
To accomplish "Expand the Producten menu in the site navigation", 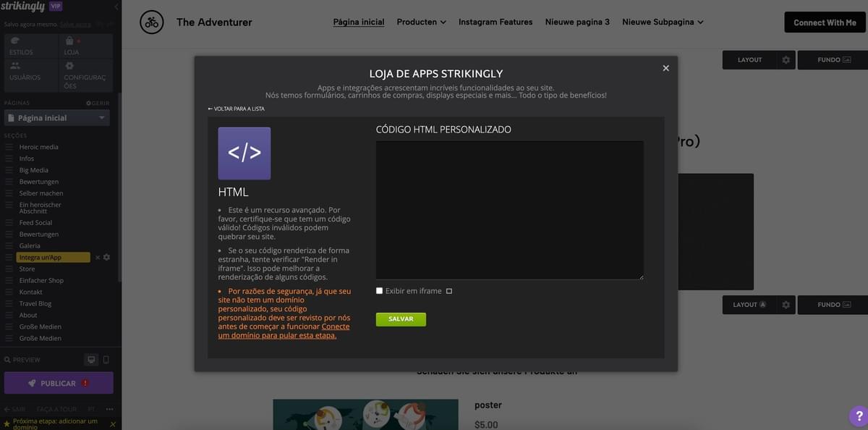I will coord(421,22).
